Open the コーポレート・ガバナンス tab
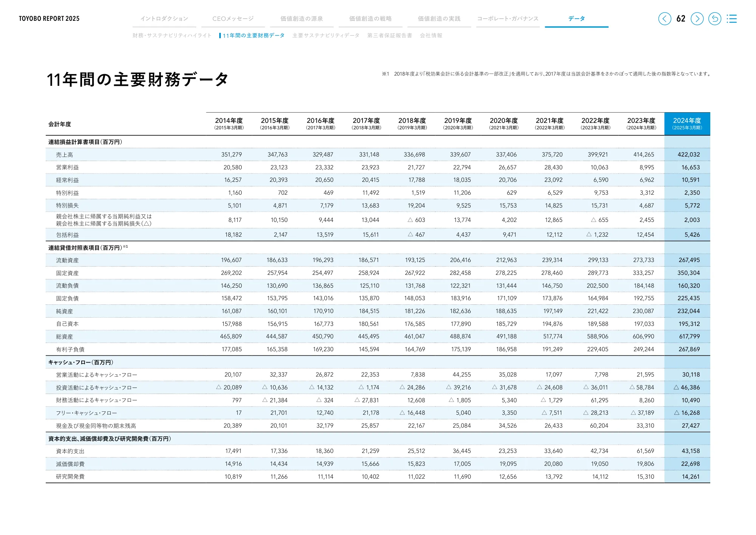Image resolution: width=756 pixels, height=535 pixels. point(508,19)
